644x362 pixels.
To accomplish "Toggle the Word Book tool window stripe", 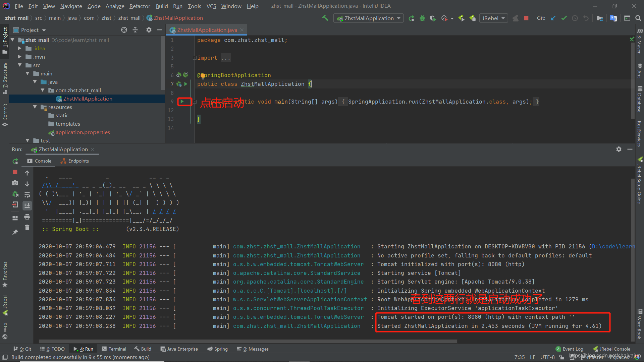I will click(x=639, y=324).
